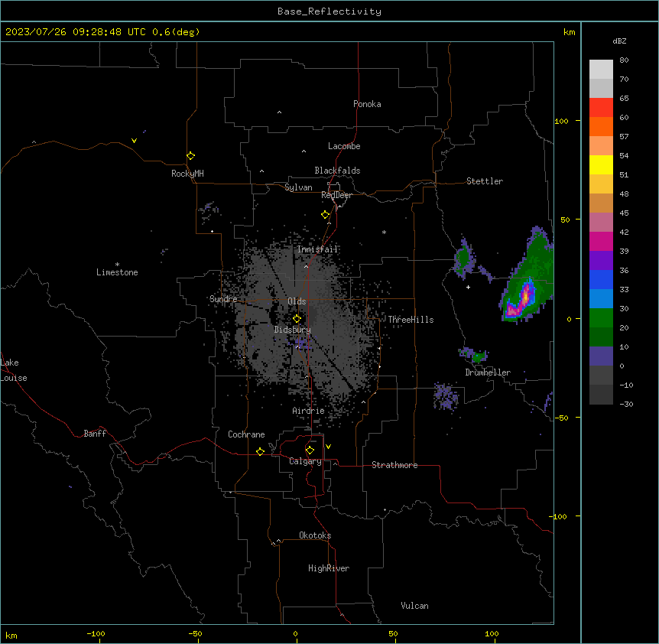
Task: Select the Lacombe label
Action: 344,146
